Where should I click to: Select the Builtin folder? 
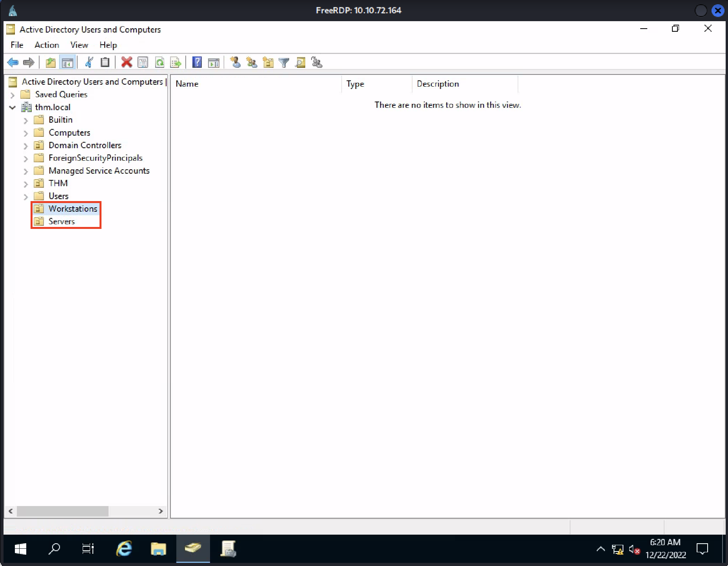(60, 120)
